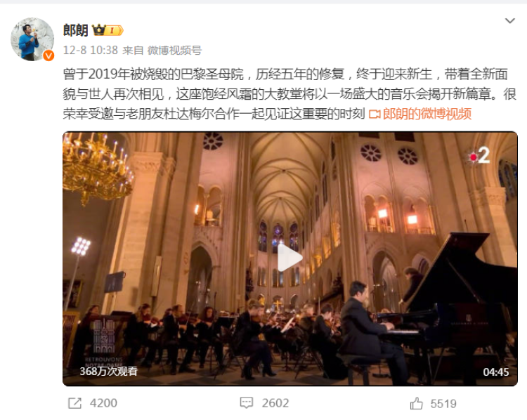Open the post options chevron menu
The width and height of the screenshot is (527, 420).
pos(510,21)
